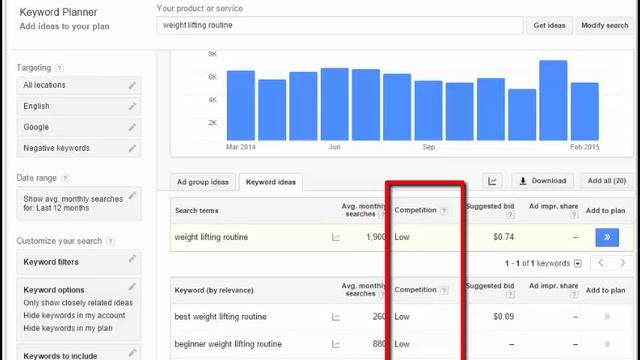640x360 pixels.
Task: Open Ad impr. share help in Search terms table
Action: pos(574,215)
